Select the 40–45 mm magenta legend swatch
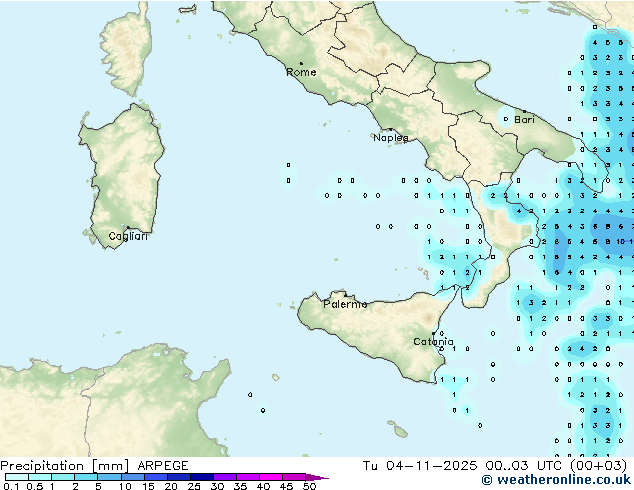This screenshot has height=490, width=634. tap(270, 477)
